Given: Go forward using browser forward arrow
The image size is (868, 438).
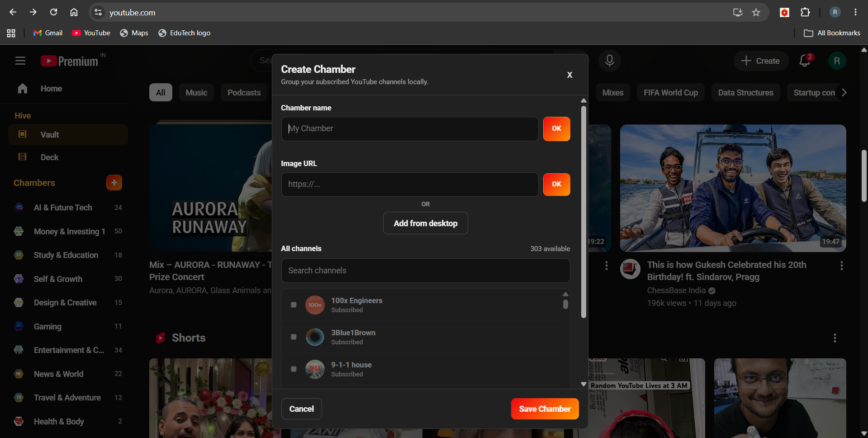Looking at the screenshot, I should (33, 12).
